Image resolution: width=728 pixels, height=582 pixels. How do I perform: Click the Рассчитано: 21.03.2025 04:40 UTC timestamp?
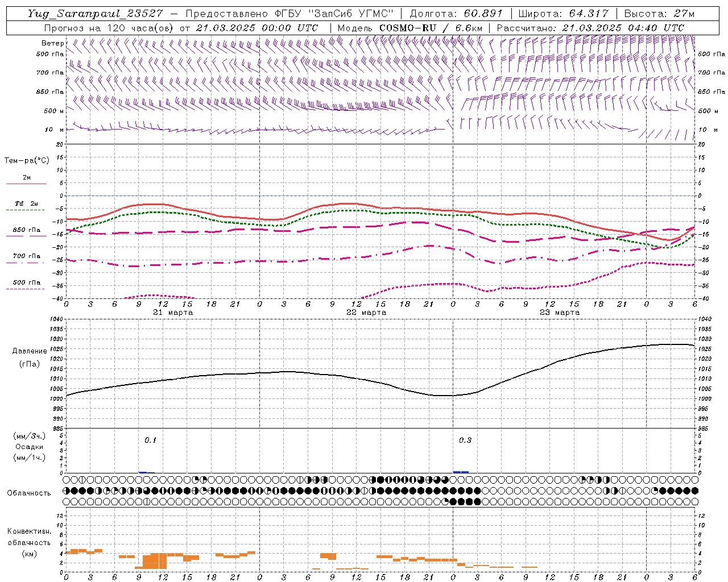click(590, 28)
